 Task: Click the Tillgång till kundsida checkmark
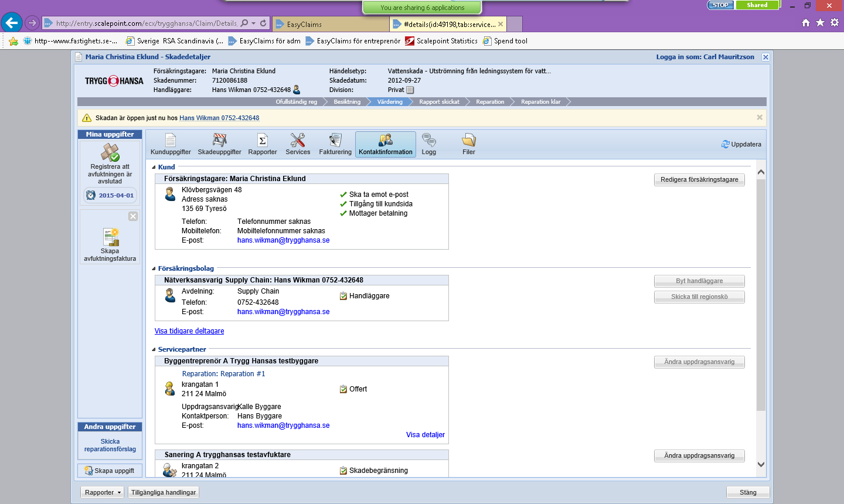[343, 204]
